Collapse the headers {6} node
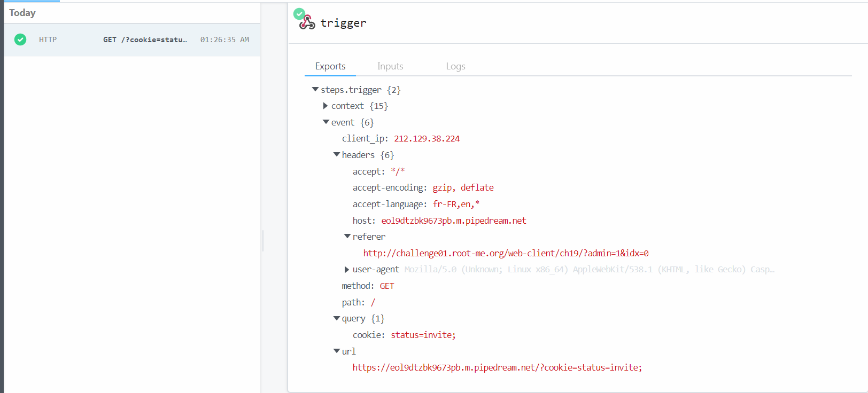Image resolution: width=868 pixels, height=393 pixels. coord(337,155)
